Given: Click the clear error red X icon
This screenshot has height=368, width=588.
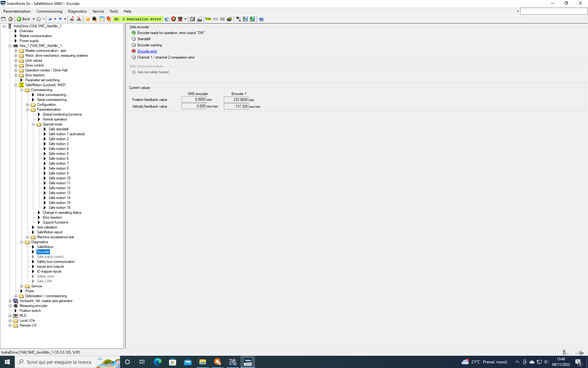Looking at the screenshot, I should click(174, 19).
